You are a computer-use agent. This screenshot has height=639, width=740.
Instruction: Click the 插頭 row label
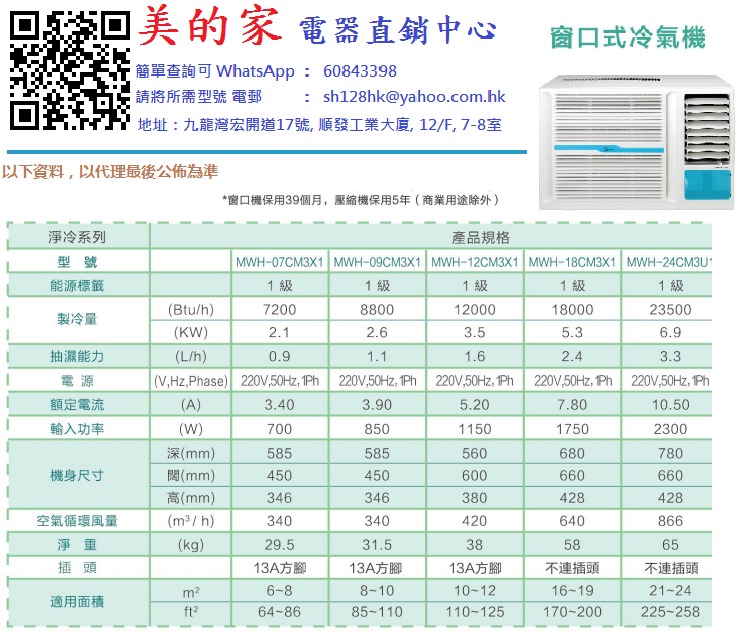point(77,567)
